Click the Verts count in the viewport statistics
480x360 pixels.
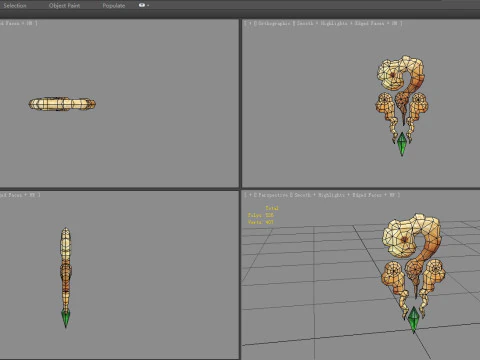click(x=261, y=222)
